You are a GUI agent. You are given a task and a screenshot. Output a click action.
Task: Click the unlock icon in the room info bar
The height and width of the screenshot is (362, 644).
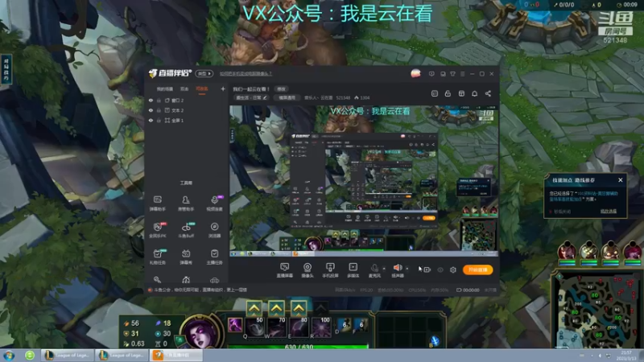448,93
